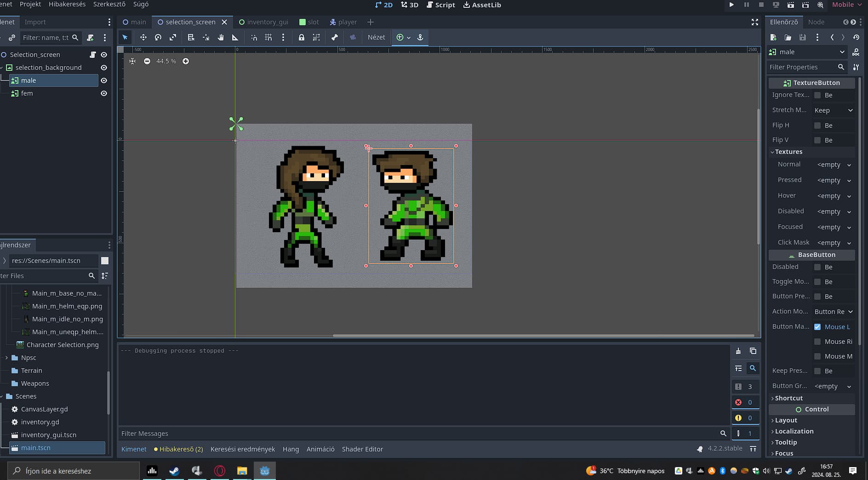Open the Súgó menu
The image size is (868, 480).
141,4
